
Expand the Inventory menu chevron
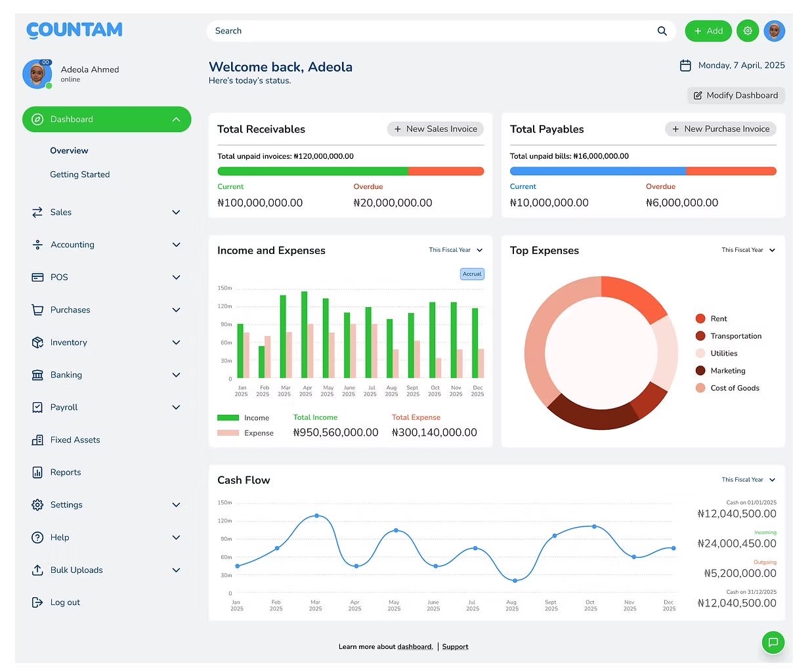coord(176,342)
